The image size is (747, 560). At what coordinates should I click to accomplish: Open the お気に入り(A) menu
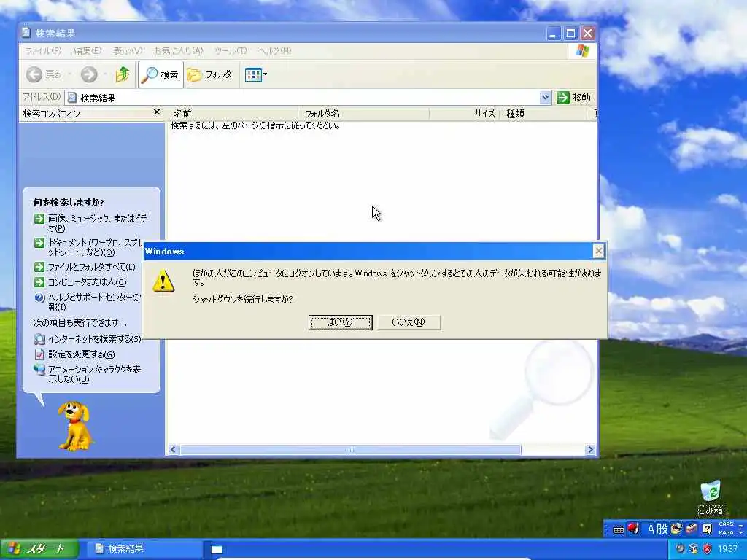(178, 51)
